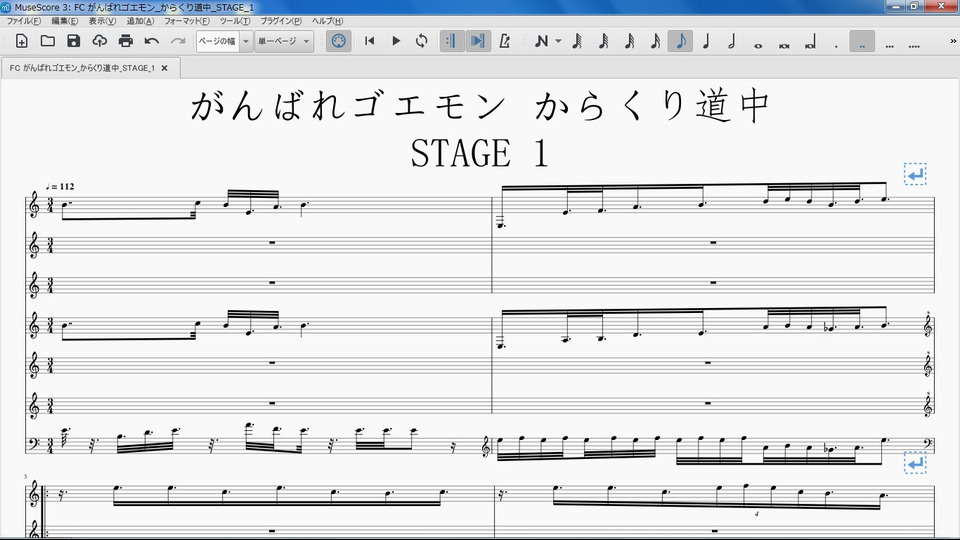
Task: Toggle loop playback
Action: click(x=421, y=41)
